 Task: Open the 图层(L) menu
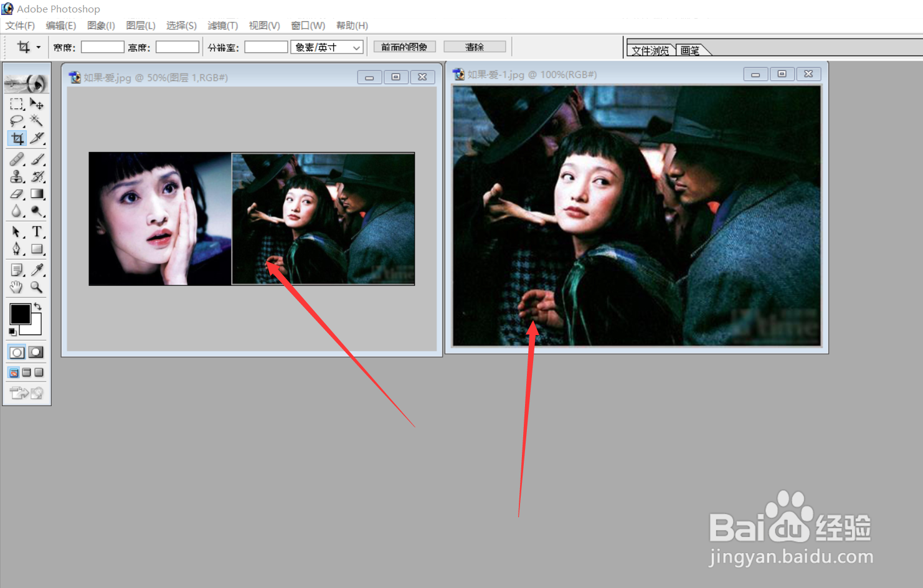(x=141, y=26)
